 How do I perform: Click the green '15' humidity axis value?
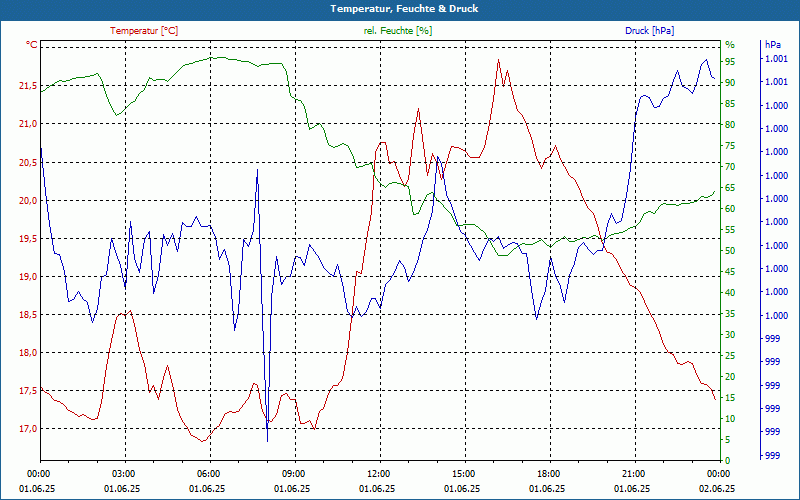[x=730, y=397]
